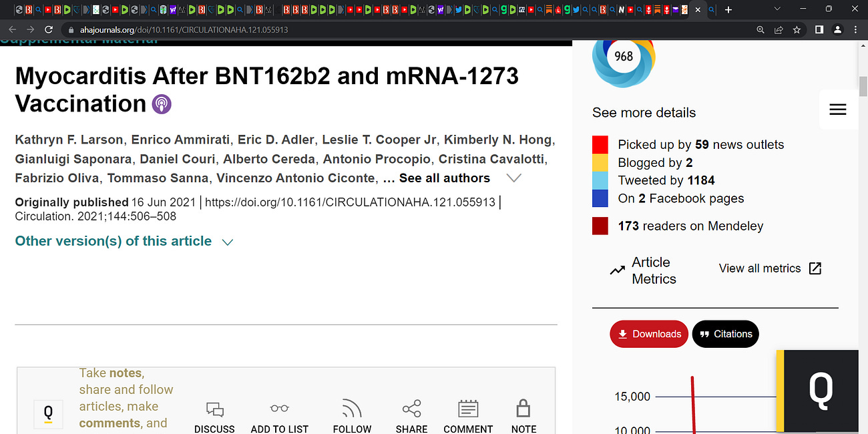Viewport: 868px width, 434px height.
Task: Click author Antonio Procopio
Action: tap(377, 159)
